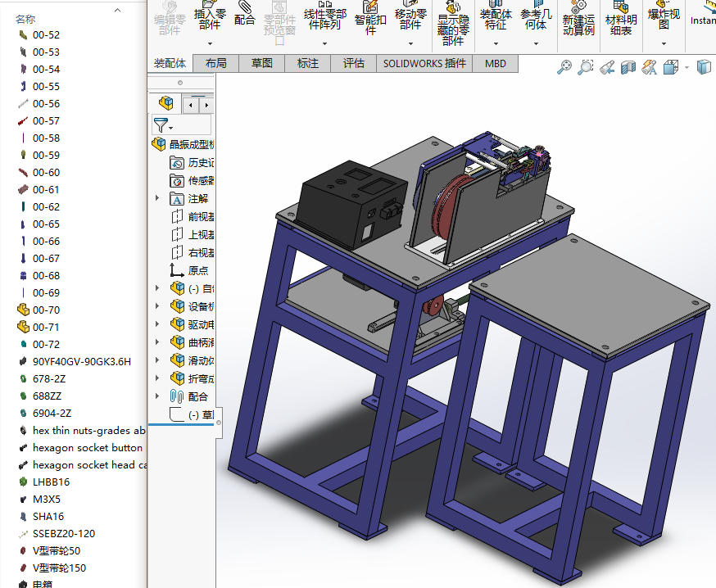716x588 pixels.
Task: Select the Mate (配合) toolbar icon
Action: point(245,15)
